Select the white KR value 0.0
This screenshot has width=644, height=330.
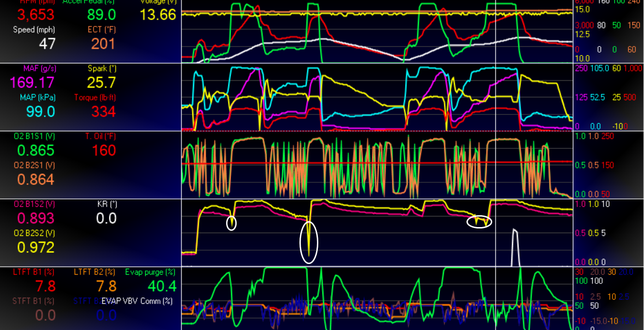point(107,218)
